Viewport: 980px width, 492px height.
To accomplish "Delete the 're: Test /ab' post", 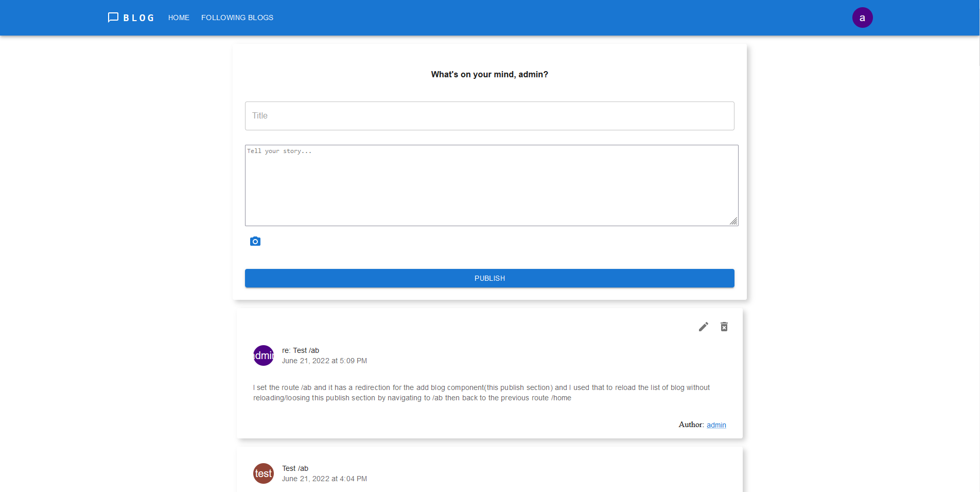I will click(x=724, y=327).
